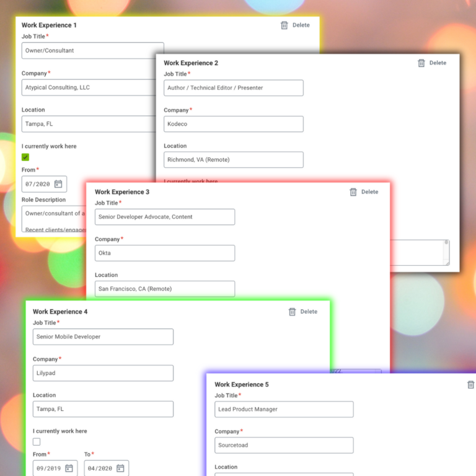Click Delete text on Work Experience 2

pos(438,63)
